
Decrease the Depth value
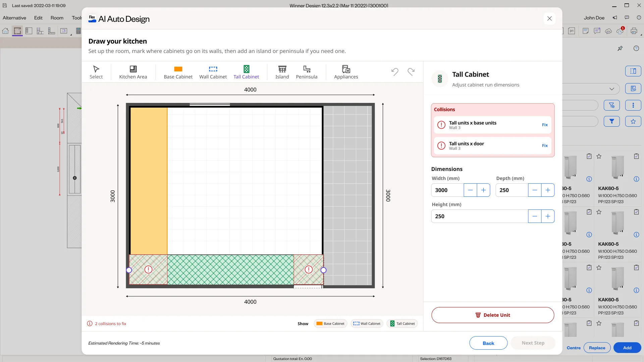(535, 190)
